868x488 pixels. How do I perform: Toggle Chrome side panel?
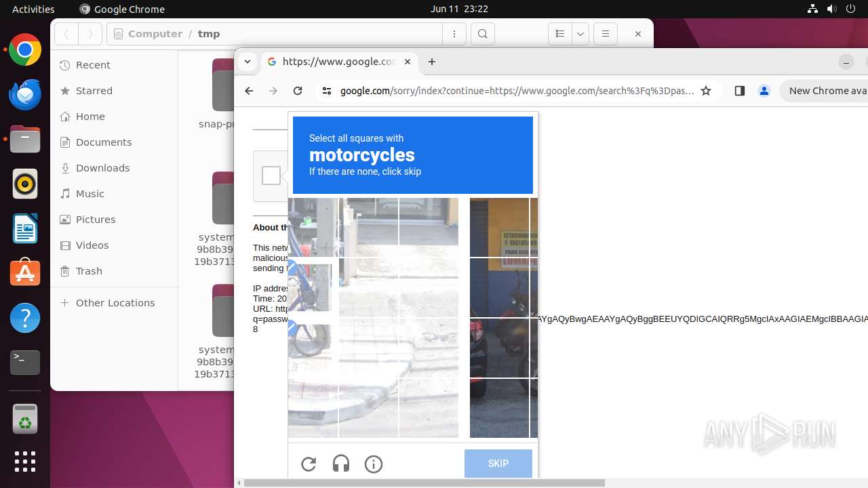point(740,91)
